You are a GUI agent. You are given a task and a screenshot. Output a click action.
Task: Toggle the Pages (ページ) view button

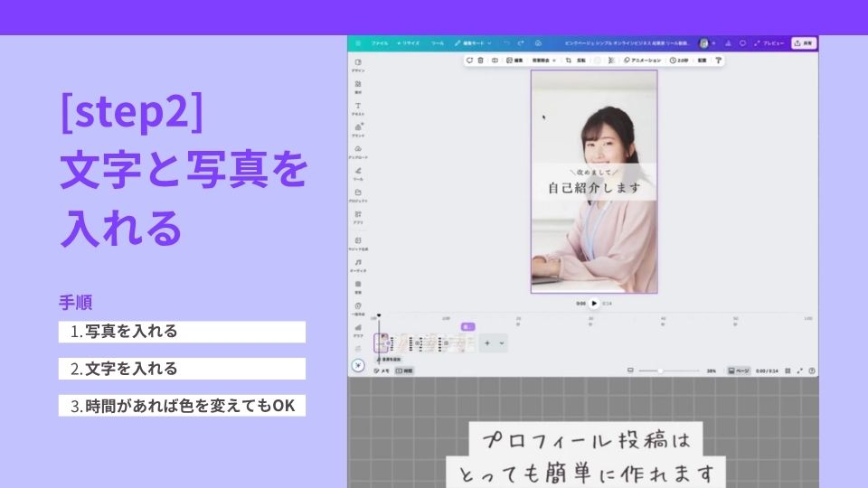pos(739,371)
